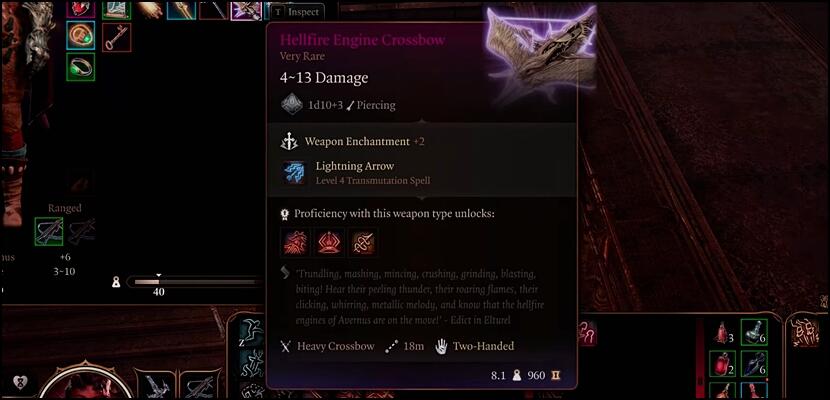
Task: Click the carry weight bar showing 40
Action: coord(196,282)
